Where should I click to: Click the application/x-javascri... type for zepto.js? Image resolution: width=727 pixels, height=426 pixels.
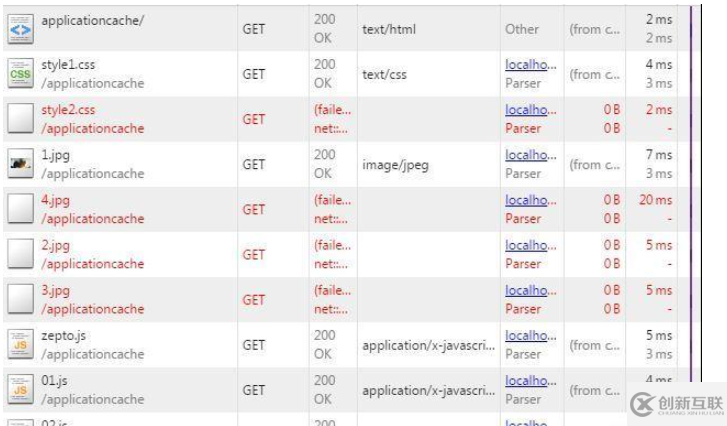(428, 346)
